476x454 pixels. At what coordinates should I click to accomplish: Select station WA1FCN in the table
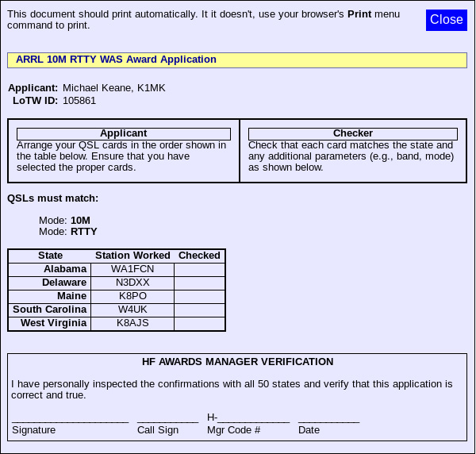coord(132,269)
